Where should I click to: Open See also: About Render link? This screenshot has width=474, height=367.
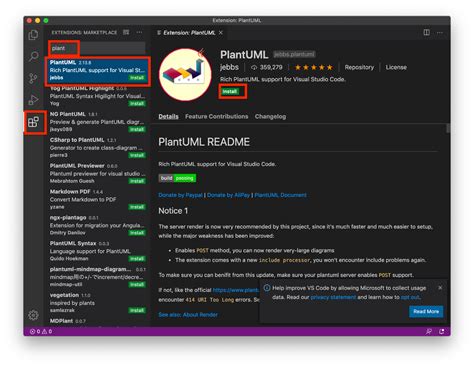(x=188, y=314)
